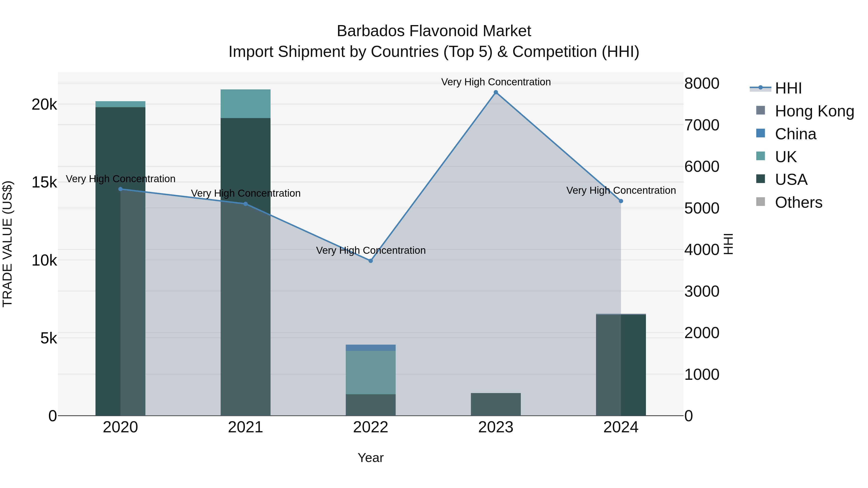Click the 2024 USA bar

click(x=621, y=365)
